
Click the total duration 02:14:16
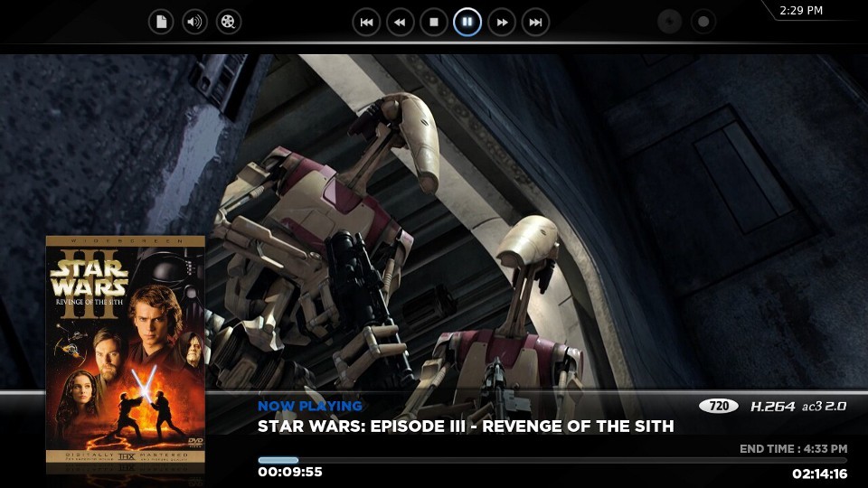819,474
